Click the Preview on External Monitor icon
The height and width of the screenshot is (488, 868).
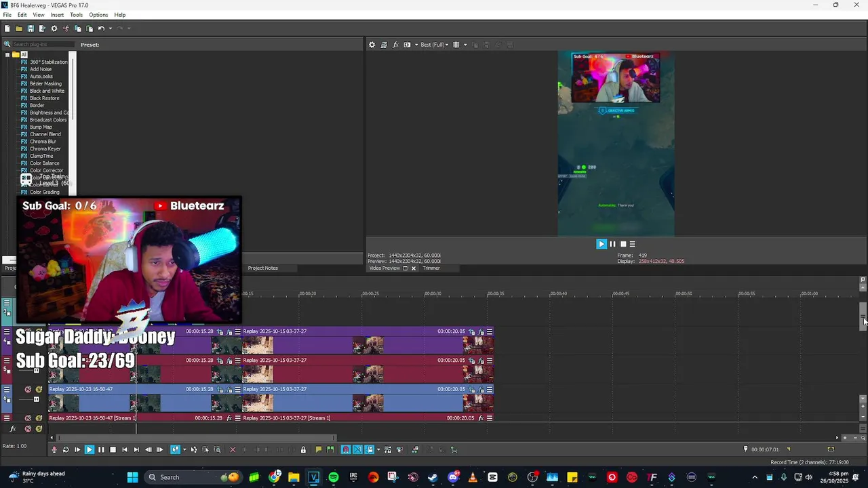[x=384, y=45]
